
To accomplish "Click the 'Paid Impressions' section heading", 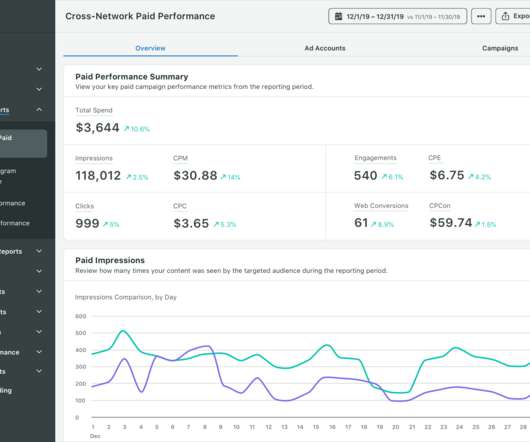I will (x=110, y=260).
